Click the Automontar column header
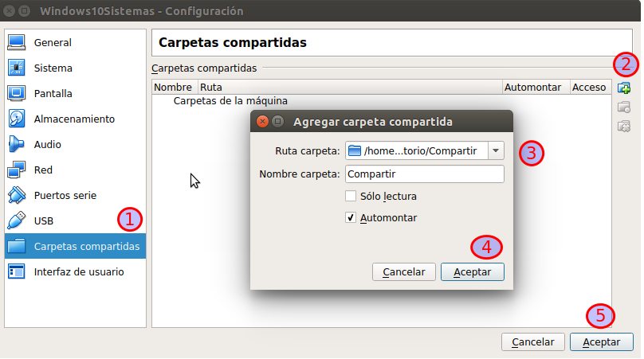Image resolution: width=644 pixels, height=359 pixels. (x=536, y=87)
